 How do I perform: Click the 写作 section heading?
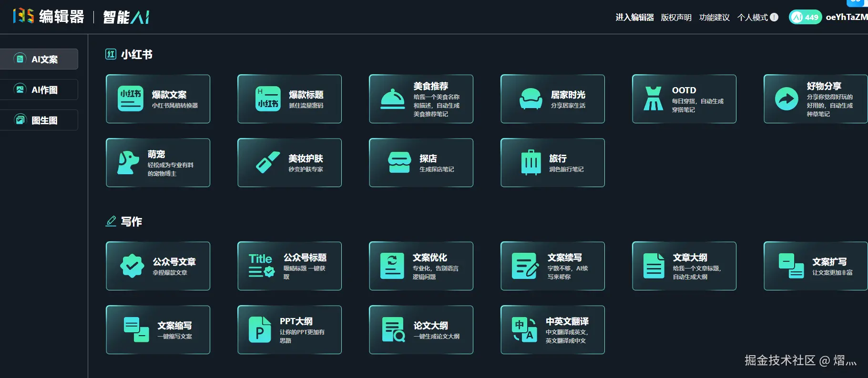tap(132, 221)
